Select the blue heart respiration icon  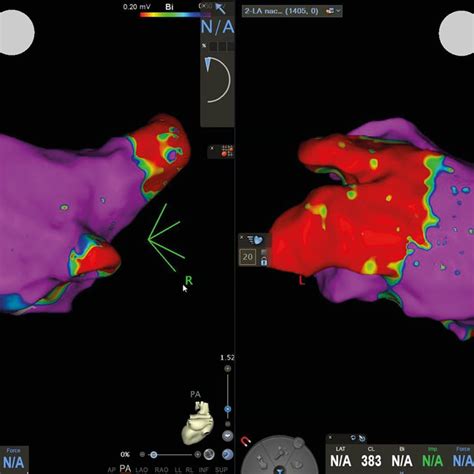[255, 240]
